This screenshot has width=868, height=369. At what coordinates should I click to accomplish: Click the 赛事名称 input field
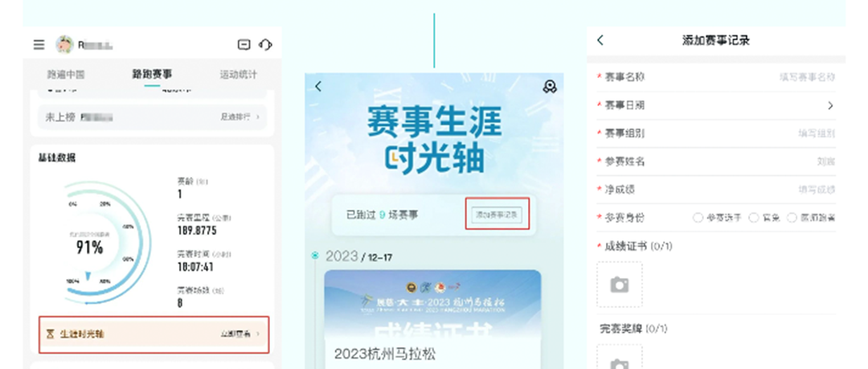pyautogui.click(x=716, y=77)
